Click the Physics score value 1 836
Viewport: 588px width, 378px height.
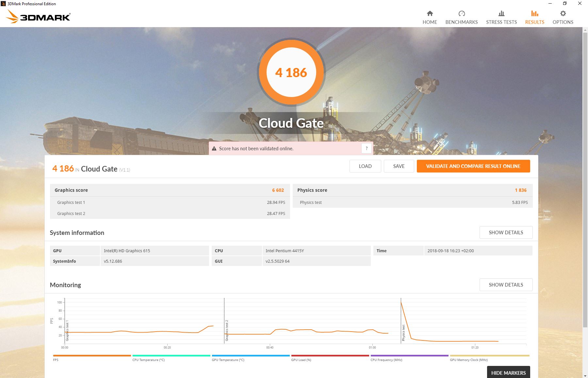coord(521,190)
